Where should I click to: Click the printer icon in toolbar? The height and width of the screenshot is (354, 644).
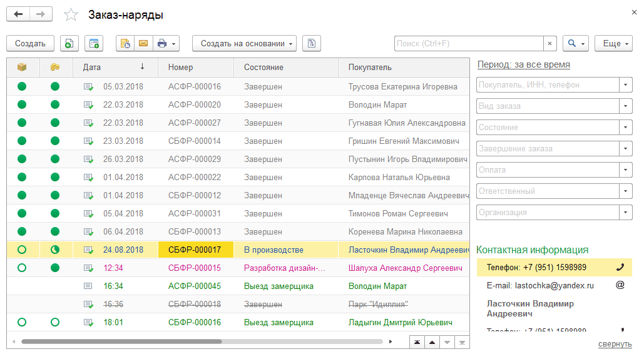pos(162,43)
